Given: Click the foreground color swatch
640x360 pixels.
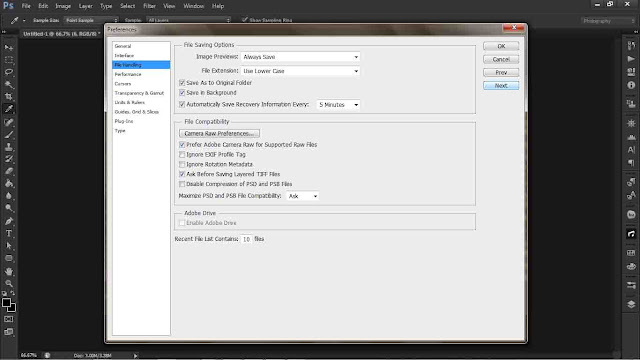Looking at the screenshot, I should click(6, 303).
